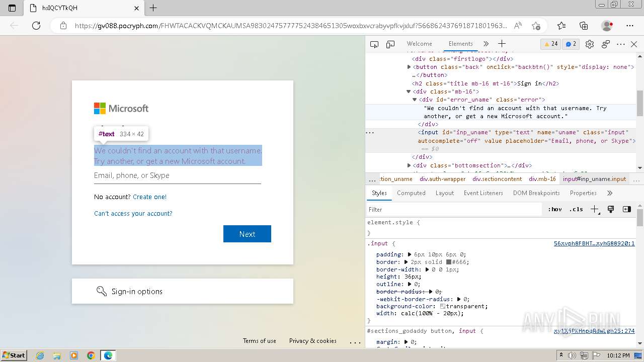Viewport: 644px width, 362px height.
Task: View site information padlock icon
Action: coord(63,26)
